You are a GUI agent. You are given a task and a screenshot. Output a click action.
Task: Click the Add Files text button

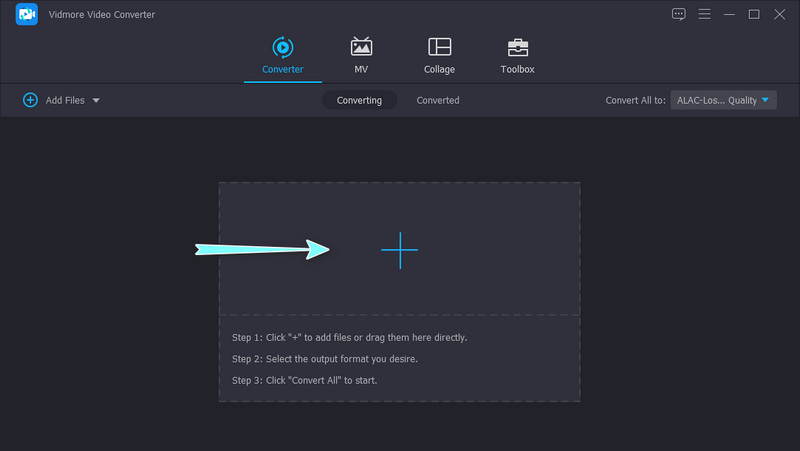(x=65, y=100)
